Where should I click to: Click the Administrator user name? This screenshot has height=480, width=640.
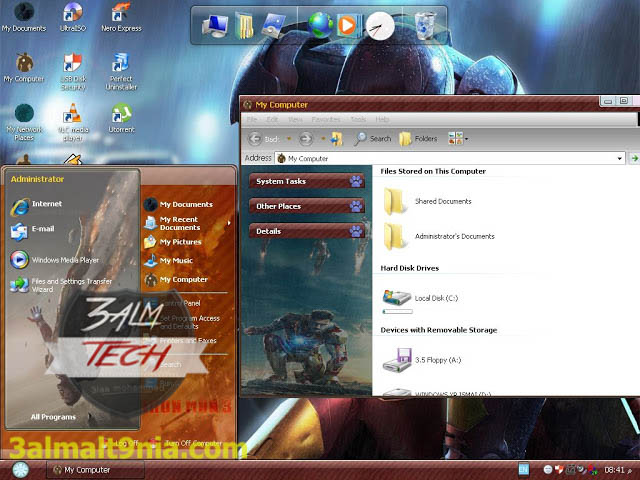click(x=37, y=179)
